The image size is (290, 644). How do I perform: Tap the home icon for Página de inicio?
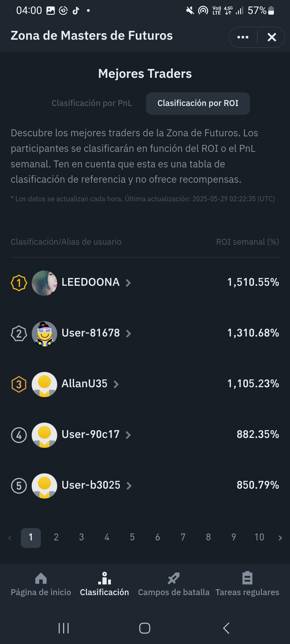[x=41, y=578]
